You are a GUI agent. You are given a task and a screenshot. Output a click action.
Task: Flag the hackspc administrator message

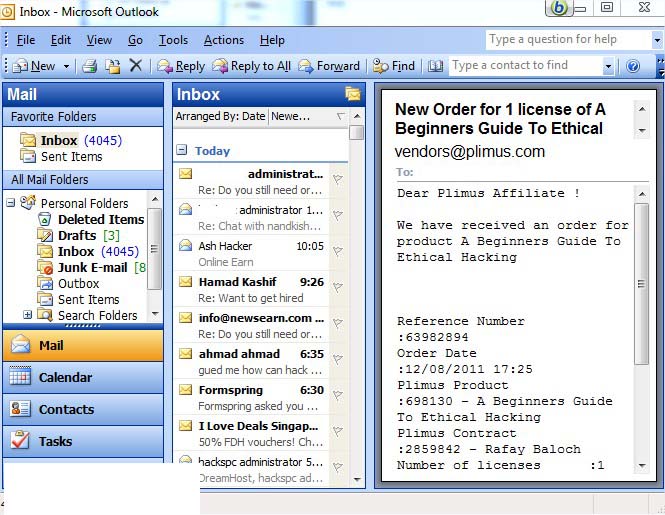click(338, 467)
